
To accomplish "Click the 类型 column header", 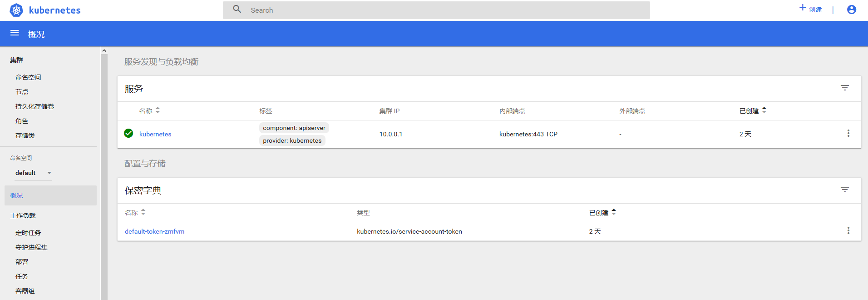I will tap(363, 213).
